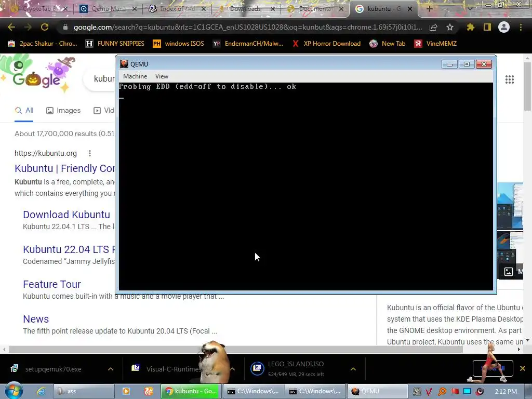Viewport: 532px width, 399px height.
Task: Open the 2pac Shakur bookmark
Action: (x=43, y=44)
